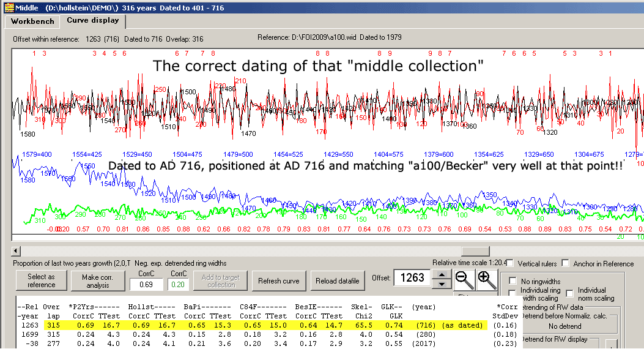Viewport: 644px width, 349px height.
Task: Click the '1379=600' blue axis label
Action: (439, 154)
